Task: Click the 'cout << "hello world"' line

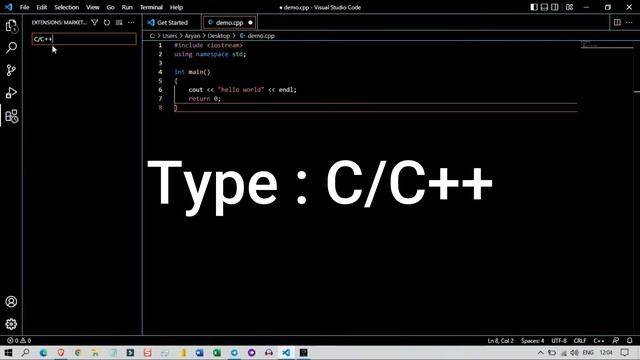Action: pyautogui.click(x=242, y=90)
